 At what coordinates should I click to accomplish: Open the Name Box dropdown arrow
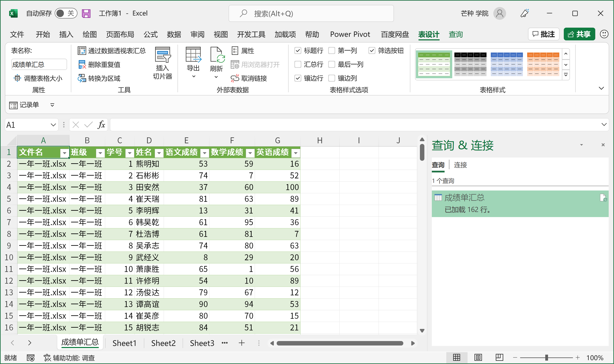tap(53, 125)
